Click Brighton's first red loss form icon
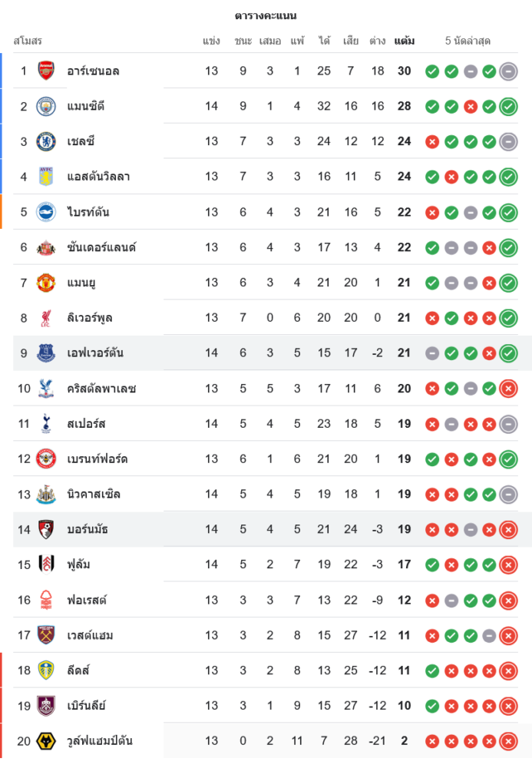Image resolution: width=532 pixels, height=768 pixels. point(432,212)
